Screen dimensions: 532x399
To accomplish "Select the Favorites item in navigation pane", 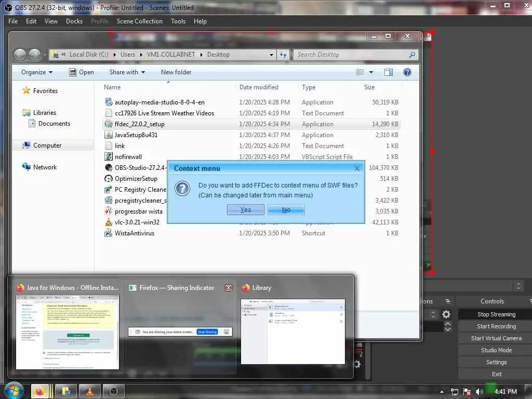I will [x=40, y=90].
